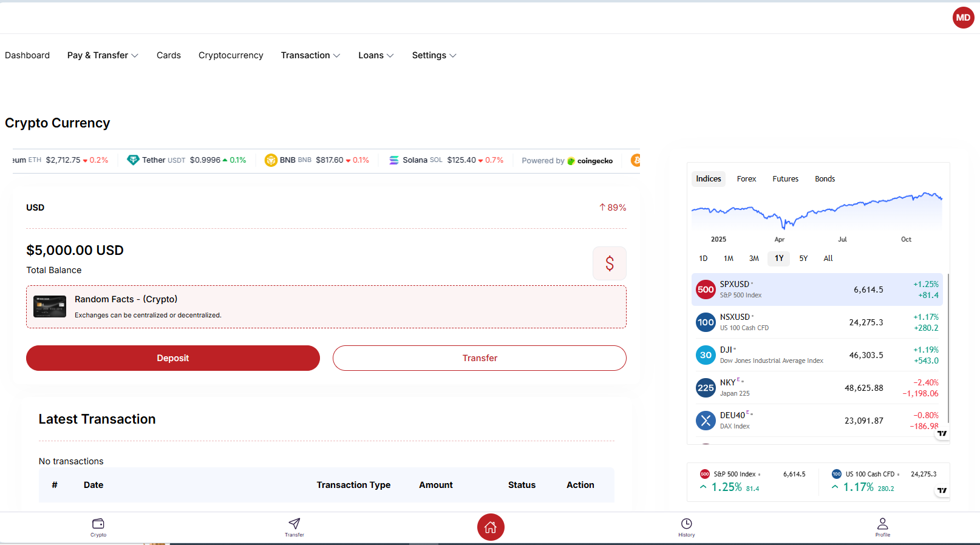Open the Settings dropdown menu

pyautogui.click(x=434, y=55)
